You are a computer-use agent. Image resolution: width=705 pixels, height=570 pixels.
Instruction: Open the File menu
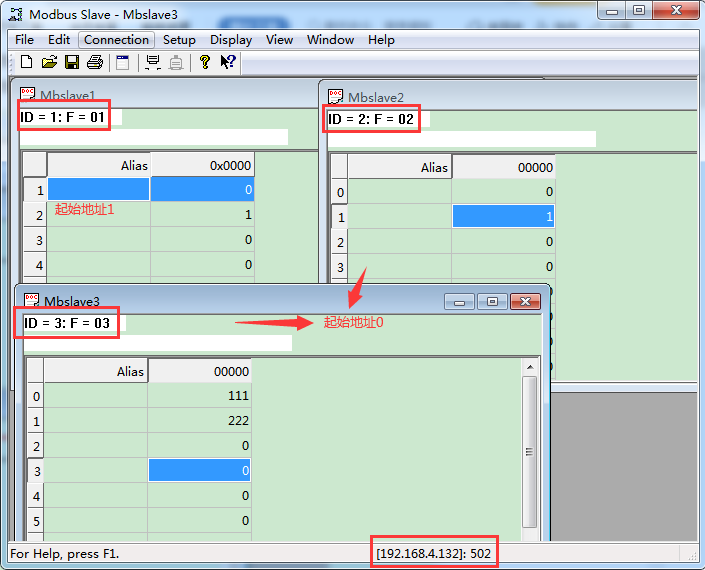coord(24,40)
